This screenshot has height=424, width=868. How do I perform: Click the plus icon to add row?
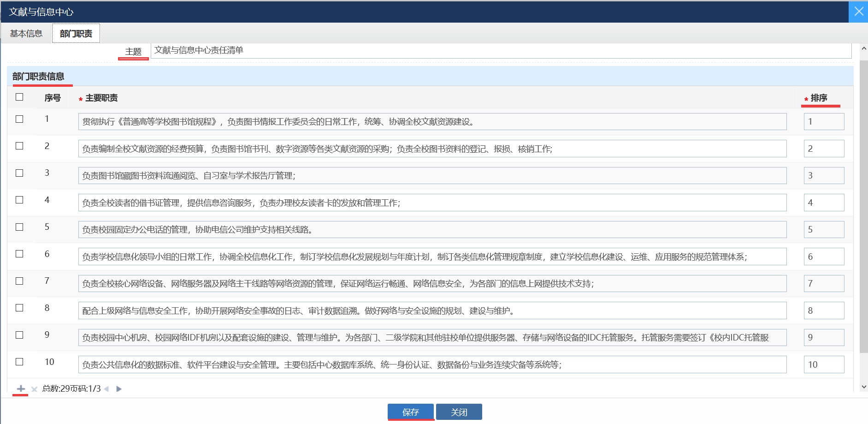pos(21,388)
